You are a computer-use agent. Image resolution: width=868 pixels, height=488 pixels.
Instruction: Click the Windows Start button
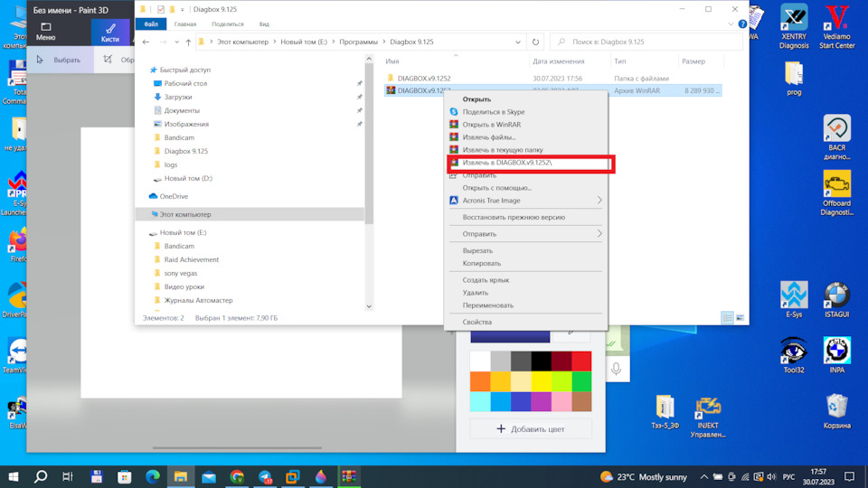click(x=14, y=476)
